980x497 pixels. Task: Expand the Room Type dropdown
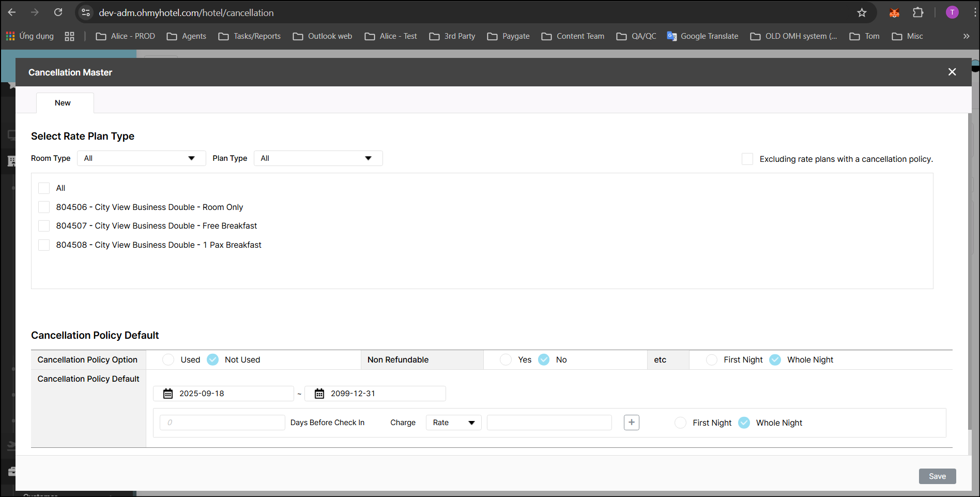[141, 158]
